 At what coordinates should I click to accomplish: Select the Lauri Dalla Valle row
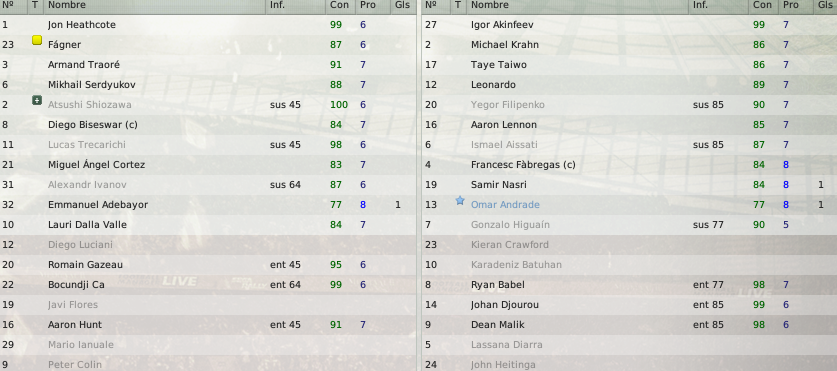pyautogui.click(x=208, y=225)
